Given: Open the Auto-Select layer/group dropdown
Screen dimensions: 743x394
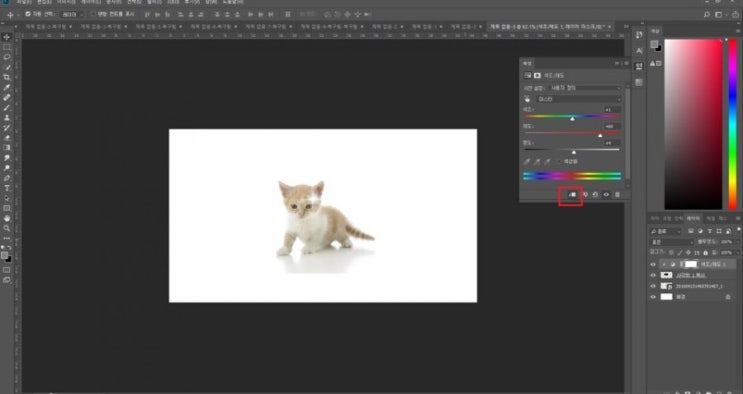Looking at the screenshot, I should click(x=71, y=15).
